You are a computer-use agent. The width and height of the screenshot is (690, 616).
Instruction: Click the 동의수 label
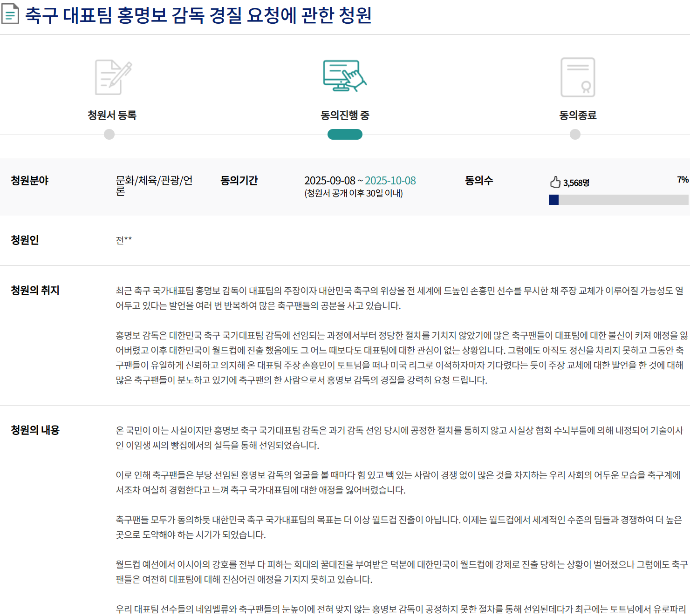pos(479,181)
